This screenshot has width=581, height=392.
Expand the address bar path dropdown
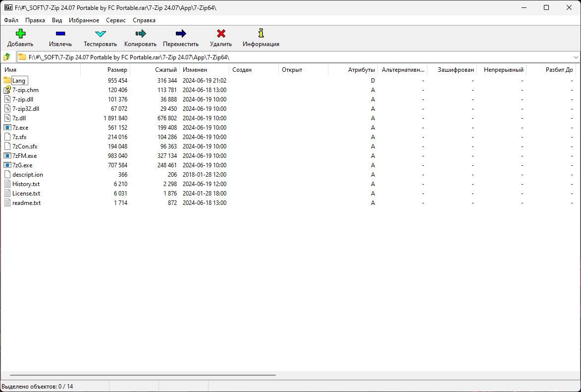click(x=576, y=57)
